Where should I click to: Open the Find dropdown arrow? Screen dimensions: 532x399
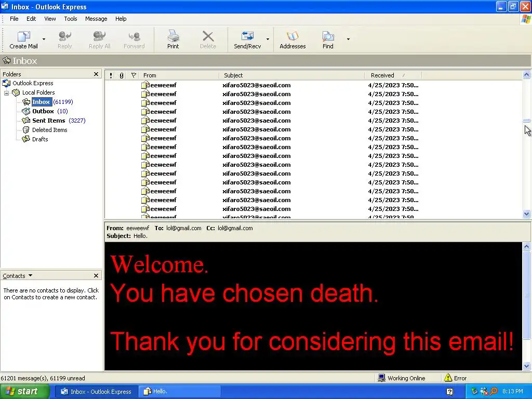348,39
